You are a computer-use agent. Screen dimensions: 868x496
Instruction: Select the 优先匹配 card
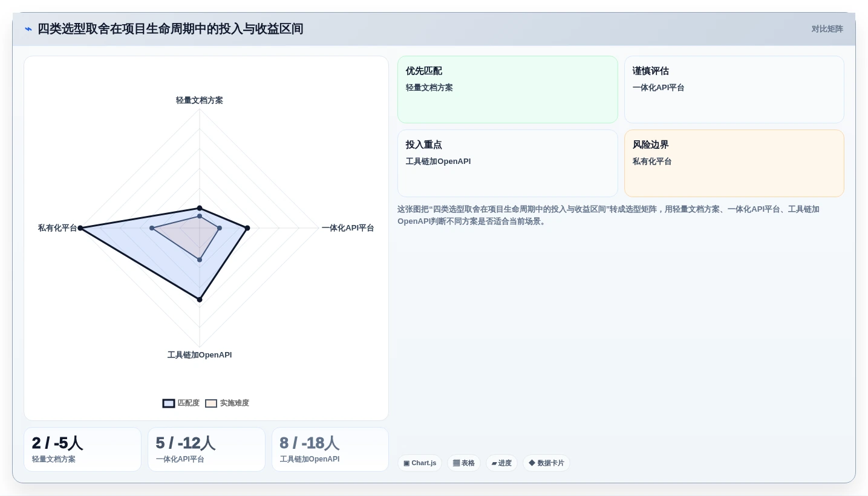507,90
